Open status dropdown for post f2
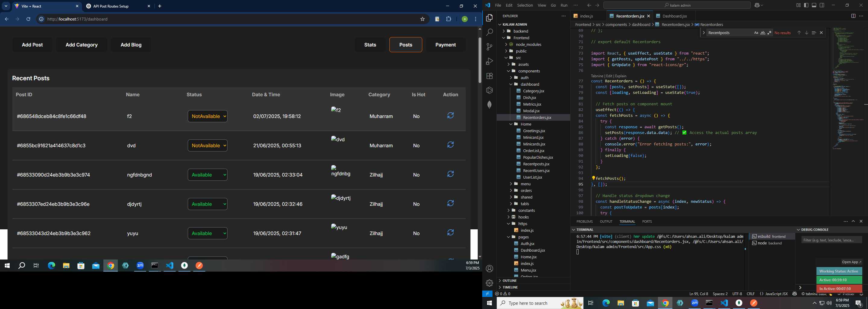The image size is (868, 309). tap(208, 116)
